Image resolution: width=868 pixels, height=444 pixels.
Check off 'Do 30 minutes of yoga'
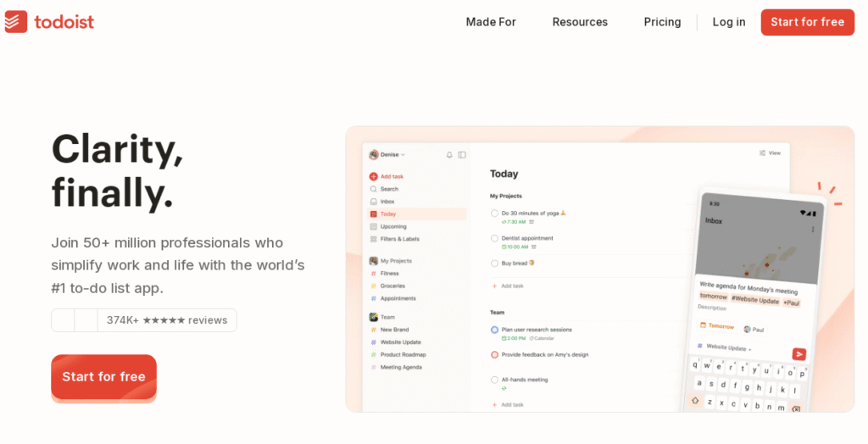click(x=494, y=214)
